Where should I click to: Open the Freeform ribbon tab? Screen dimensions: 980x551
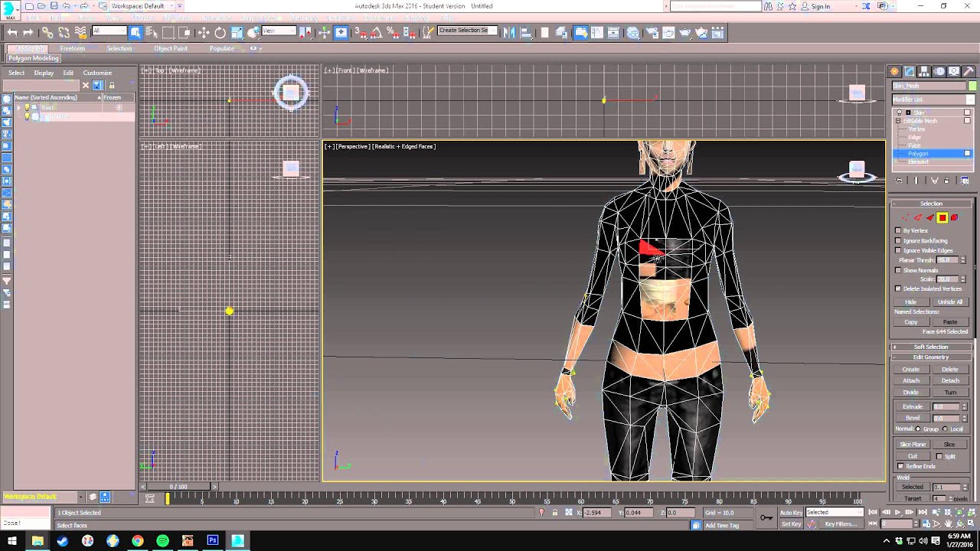coord(73,48)
